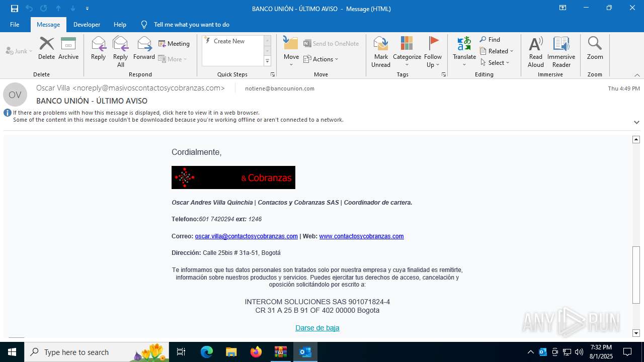This screenshot has height=362, width=644.
Task: Mark message as Unread
Action: 381,52
